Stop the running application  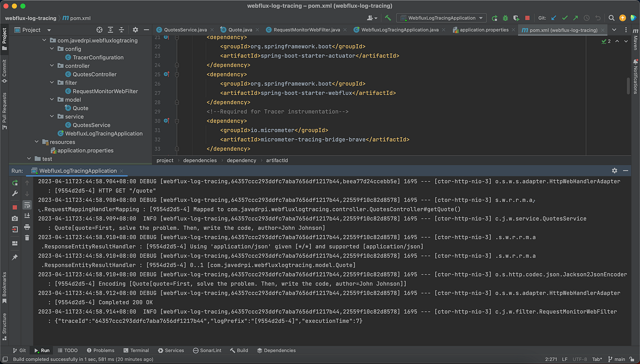pos(14,207)
